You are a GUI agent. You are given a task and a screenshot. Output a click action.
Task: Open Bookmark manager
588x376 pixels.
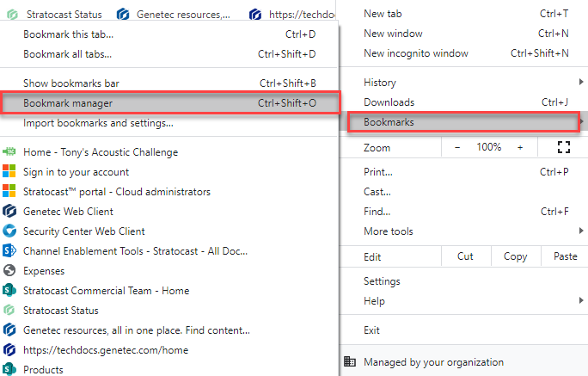169,102
